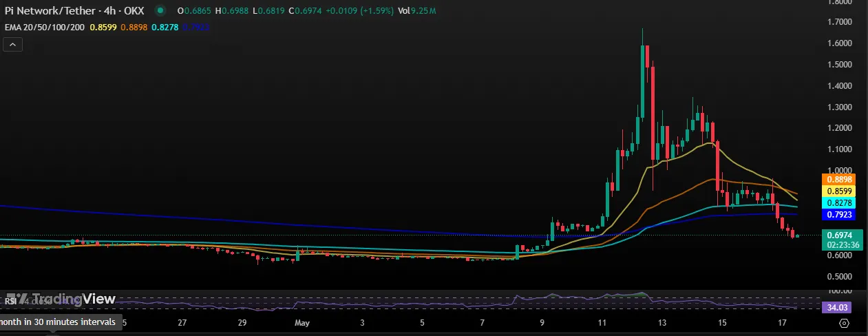The height and width of the screenshot is (336, 868).
Task: Click the 13 date label on time axis
Action: [x=662, y=322]
